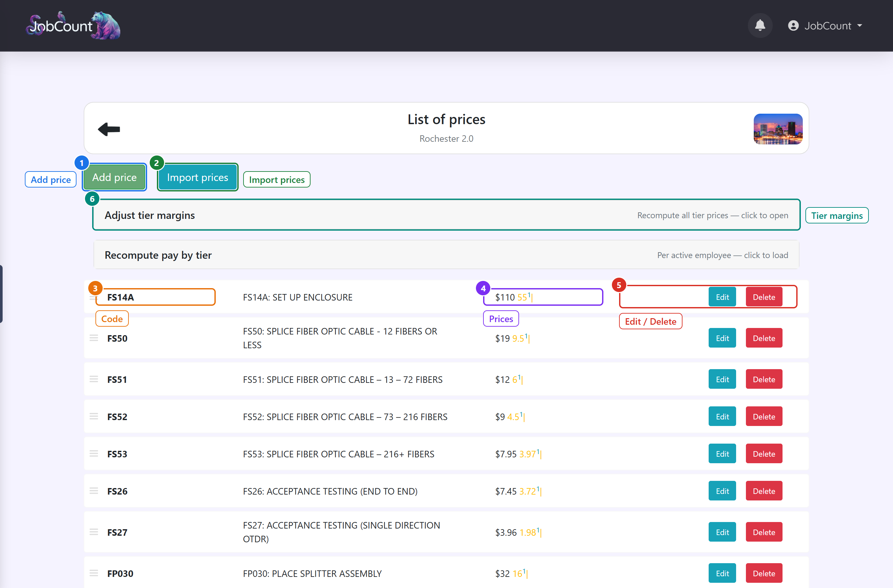Click the green Add price button
Screen dimensions: 893x588
[114, 177]
